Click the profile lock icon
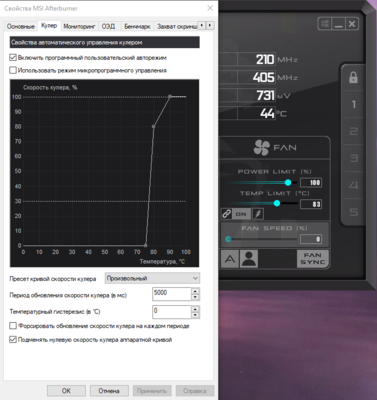Screen dimensions: 377x400 click(x=353, y=78)
